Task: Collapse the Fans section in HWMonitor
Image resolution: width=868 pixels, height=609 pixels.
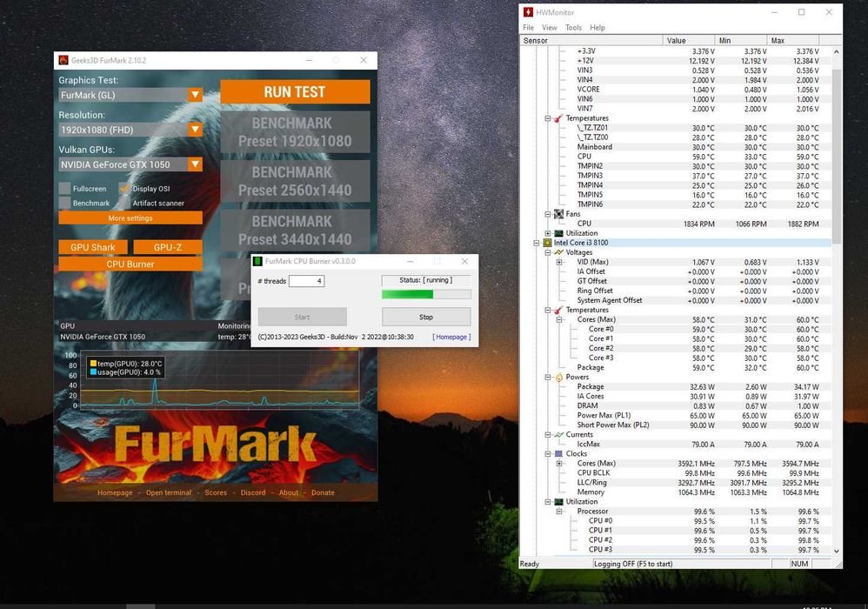Action: tap(547, 214)
